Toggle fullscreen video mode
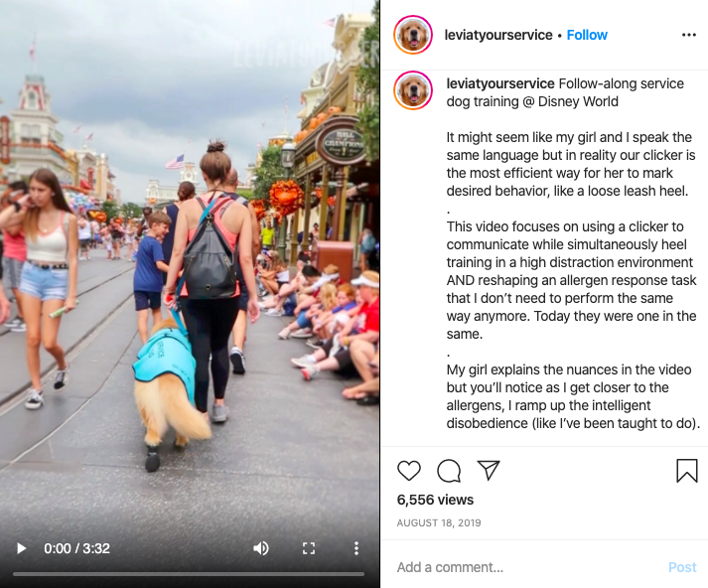 309,548
